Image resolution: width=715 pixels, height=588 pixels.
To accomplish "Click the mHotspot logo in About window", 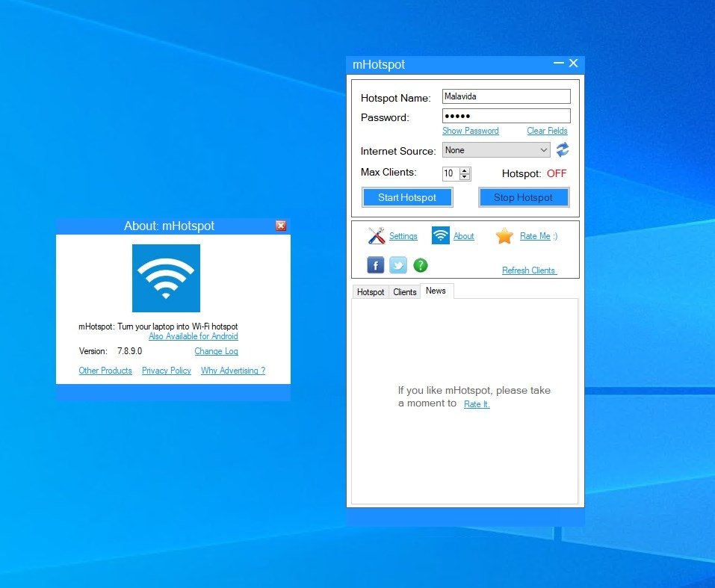I will click(166, 278).
